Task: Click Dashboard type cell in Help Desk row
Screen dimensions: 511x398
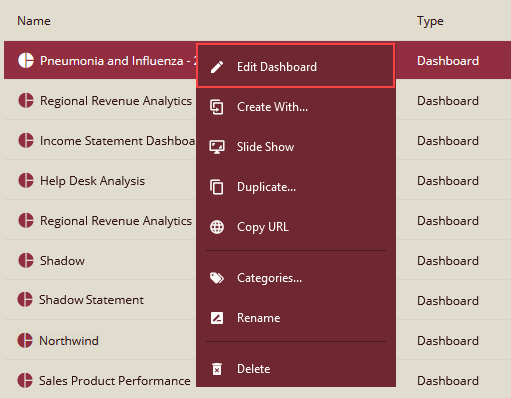Action: tap(448, 181)
